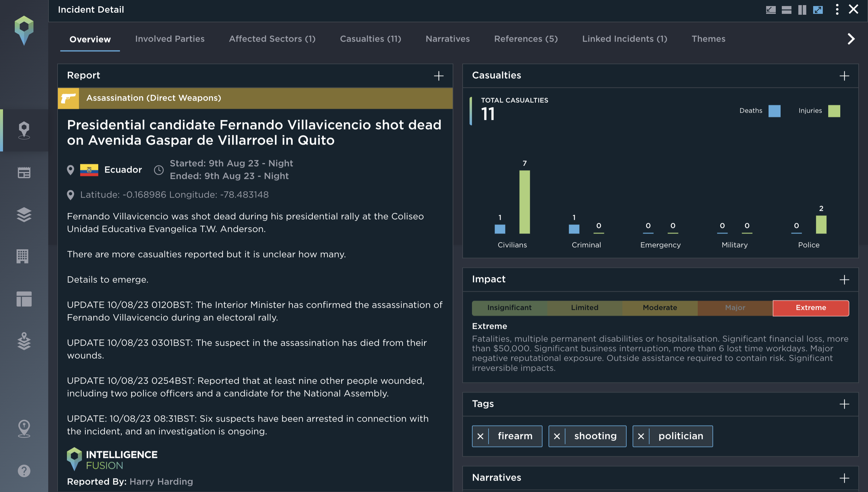Click the Intelligence Fusion logo in sidebar
The height and width of the screenshot is (492, 868).
pyautogui.click(x=24, y=30)
